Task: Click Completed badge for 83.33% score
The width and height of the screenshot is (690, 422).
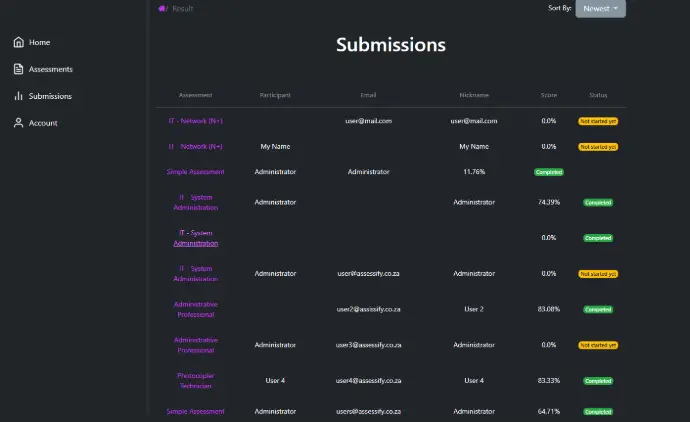Action: (598, 381)
